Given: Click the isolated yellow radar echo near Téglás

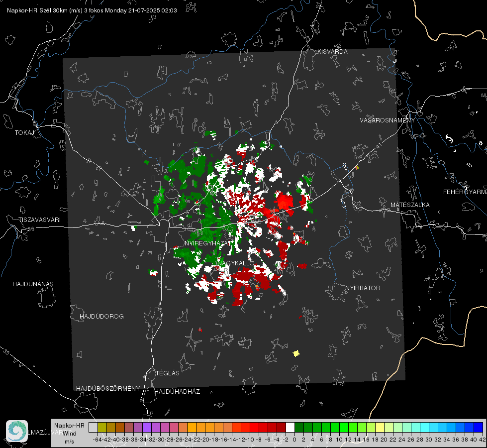Looking at the screenshot, I should point(296,353).
